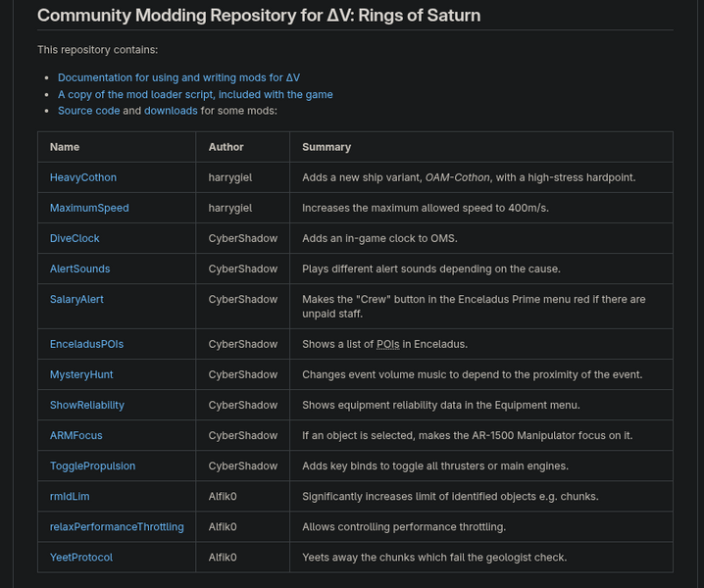Image resolution: width=704 pixels, height=588 pixels.
Task: Open the relaxPerformanceThrottling mod link
Action: tap(117, 527)
